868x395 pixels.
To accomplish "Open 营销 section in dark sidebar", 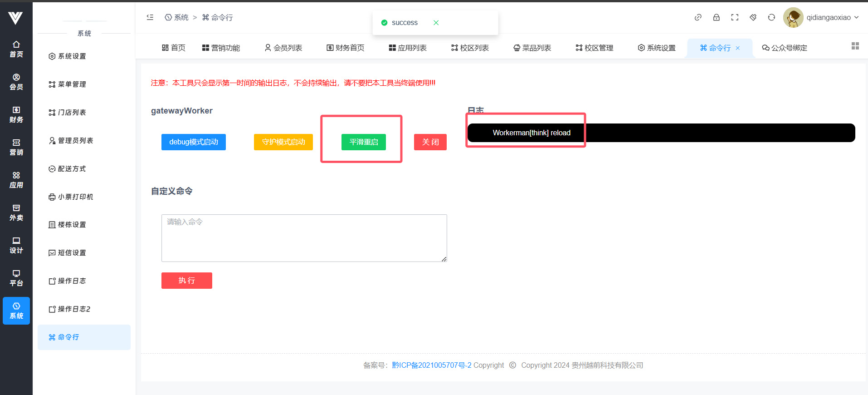I will click(x=16, y=147).
